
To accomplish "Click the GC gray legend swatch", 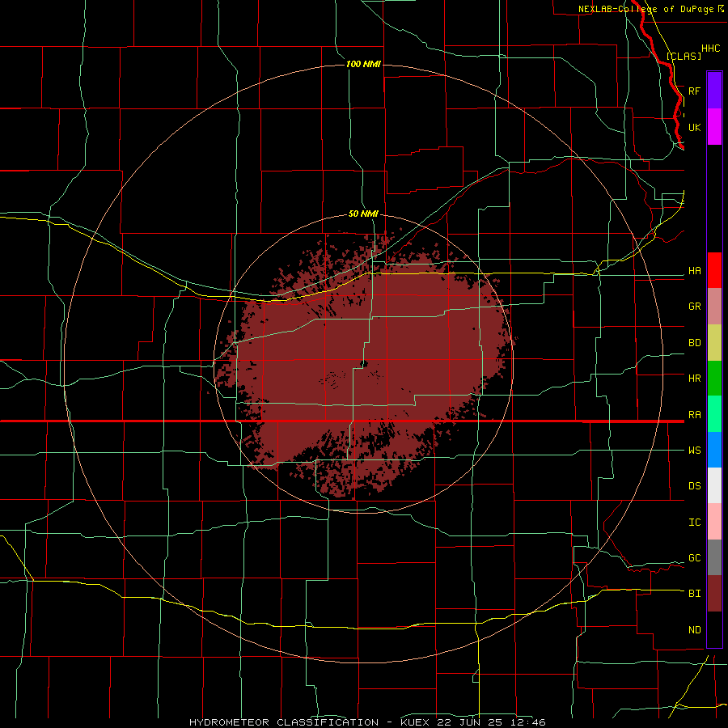I will click(714, 557).
